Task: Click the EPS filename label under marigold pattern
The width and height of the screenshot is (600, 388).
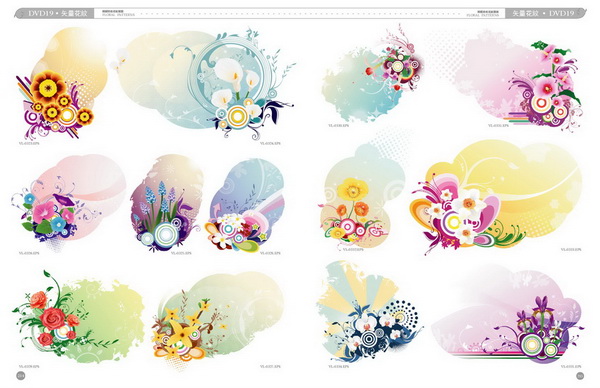Action: (x=29, y=143)
